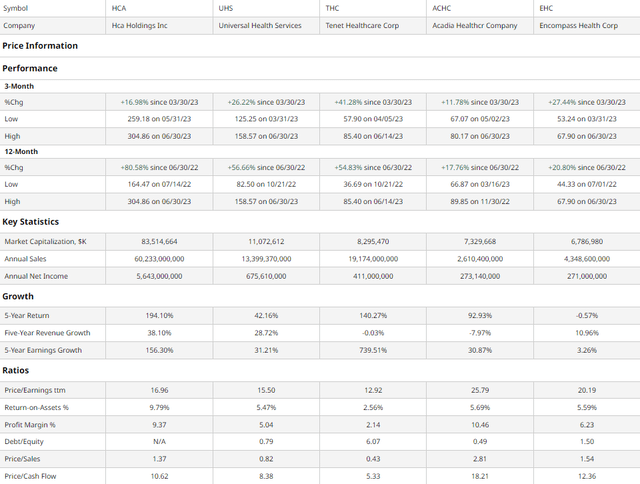This screenshot has width=640, height=484.
Task: Select Tenet Healthcare Corp company name
Action: 362,25
